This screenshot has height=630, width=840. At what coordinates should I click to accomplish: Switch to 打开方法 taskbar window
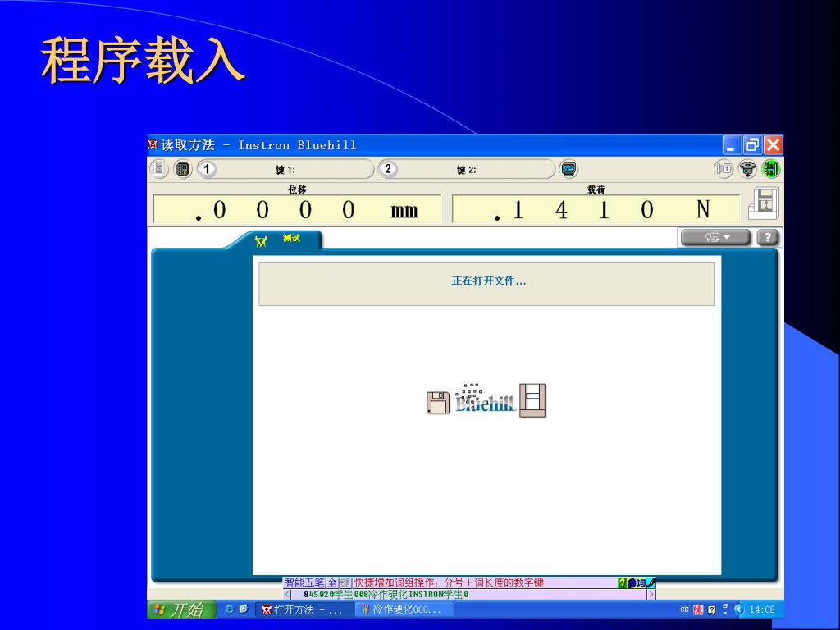[x=304, y=609]
